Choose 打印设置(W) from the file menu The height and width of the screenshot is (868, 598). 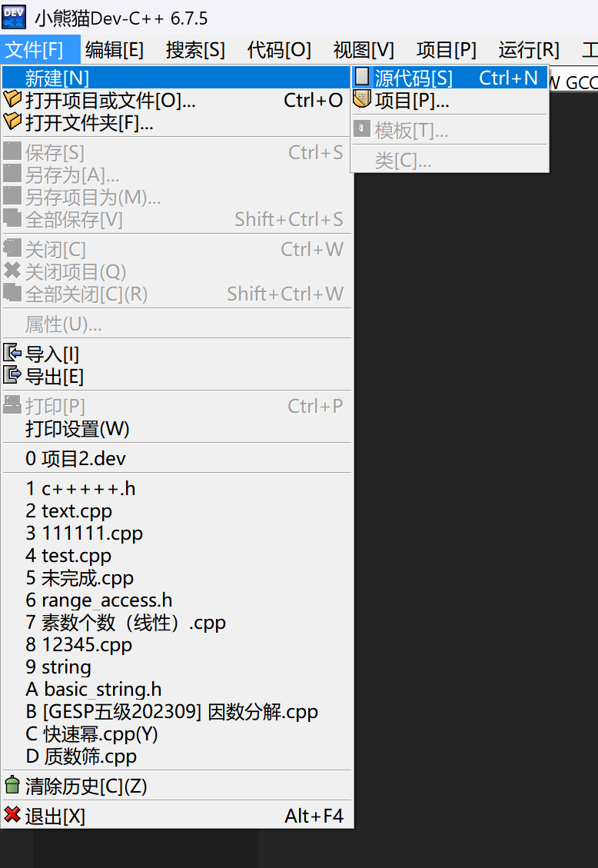point(77,428)
